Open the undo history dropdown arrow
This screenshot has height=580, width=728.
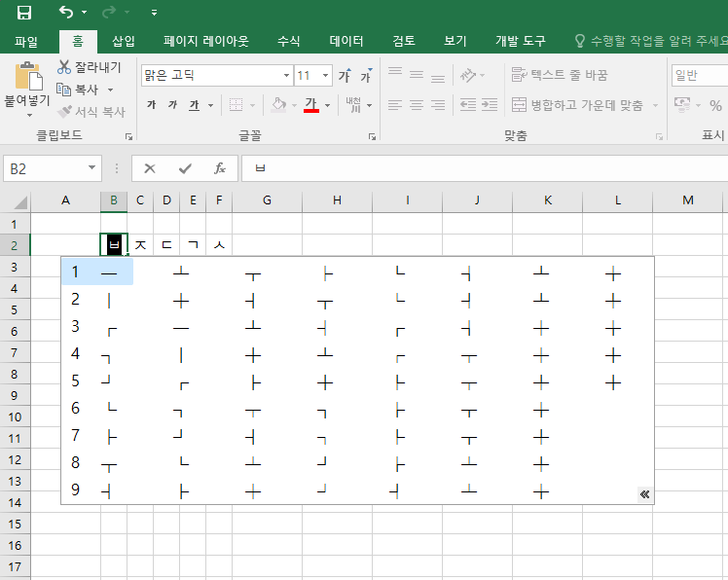[84, 12]
